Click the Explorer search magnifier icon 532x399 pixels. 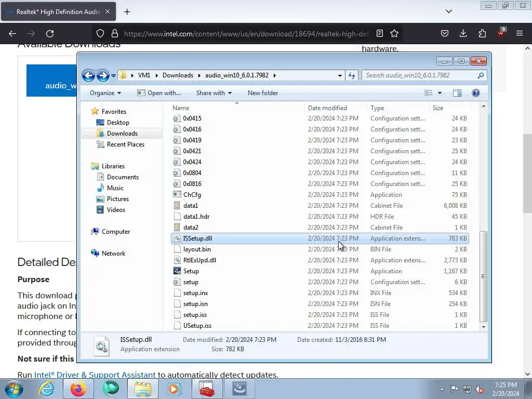click(481, 75)
